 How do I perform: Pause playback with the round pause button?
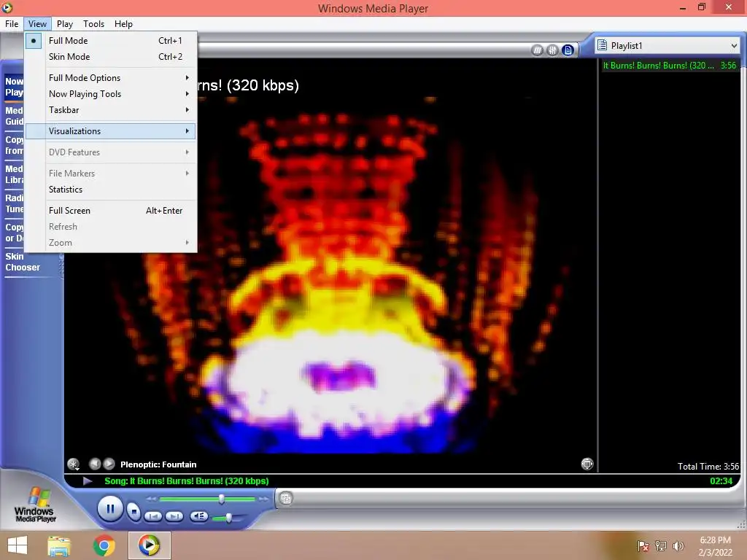click(x=110, y=508)
